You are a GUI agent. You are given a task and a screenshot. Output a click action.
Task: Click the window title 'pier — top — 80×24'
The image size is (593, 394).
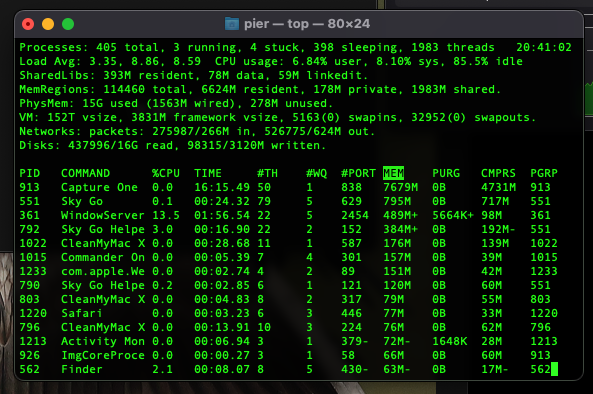point(307,24)
